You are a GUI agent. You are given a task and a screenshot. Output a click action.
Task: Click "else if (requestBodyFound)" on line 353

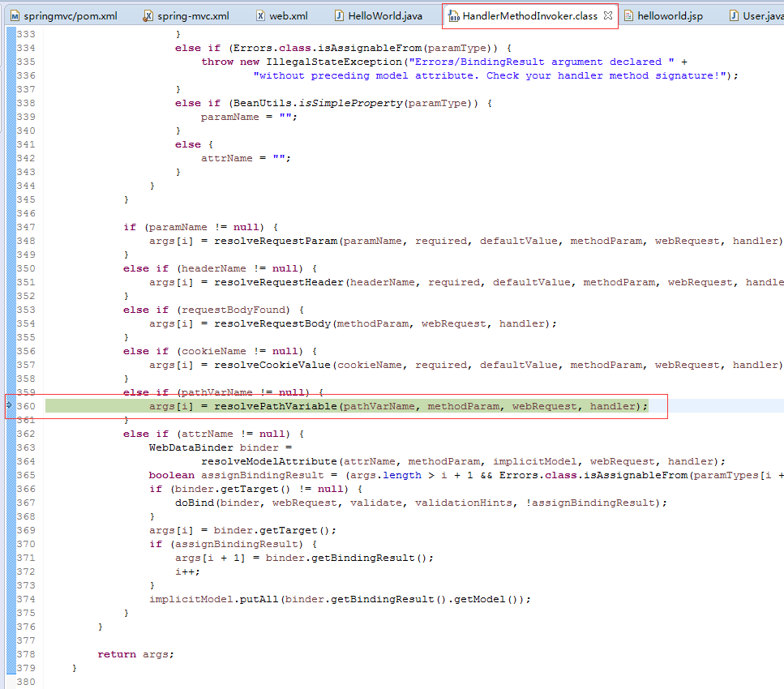tap(207, 310)
